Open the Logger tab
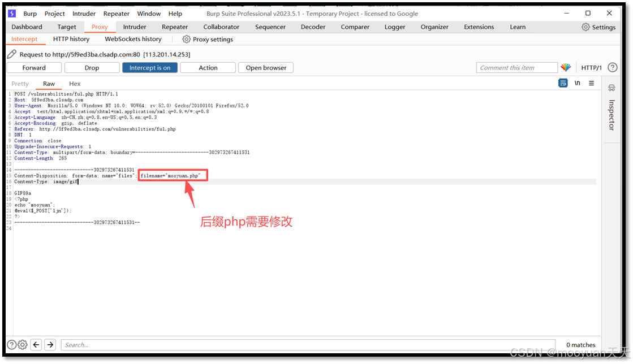This screenshot has width=633, height=364. (x=395, y=27)
